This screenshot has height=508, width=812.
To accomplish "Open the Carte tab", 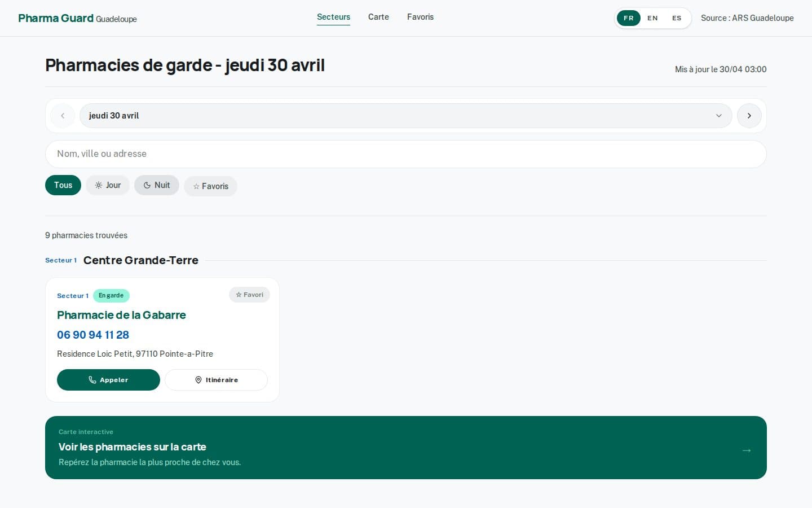I will click(378, 17).
